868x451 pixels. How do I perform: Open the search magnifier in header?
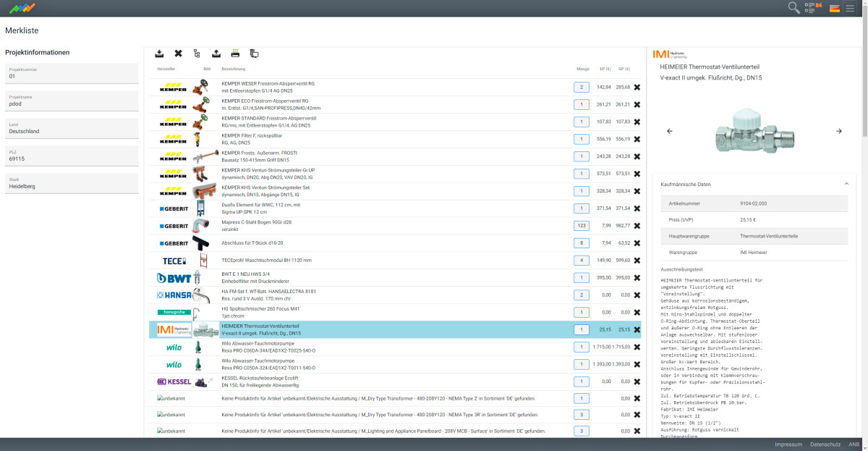pos(793,8)
